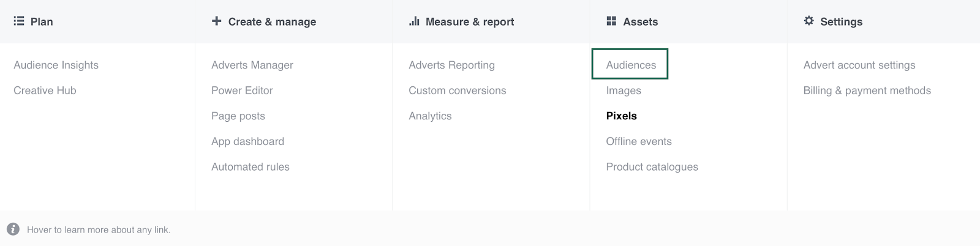Click the Create & manage plus icon
This screenshot has height=246, width=980.
click(x=216, y=21)
